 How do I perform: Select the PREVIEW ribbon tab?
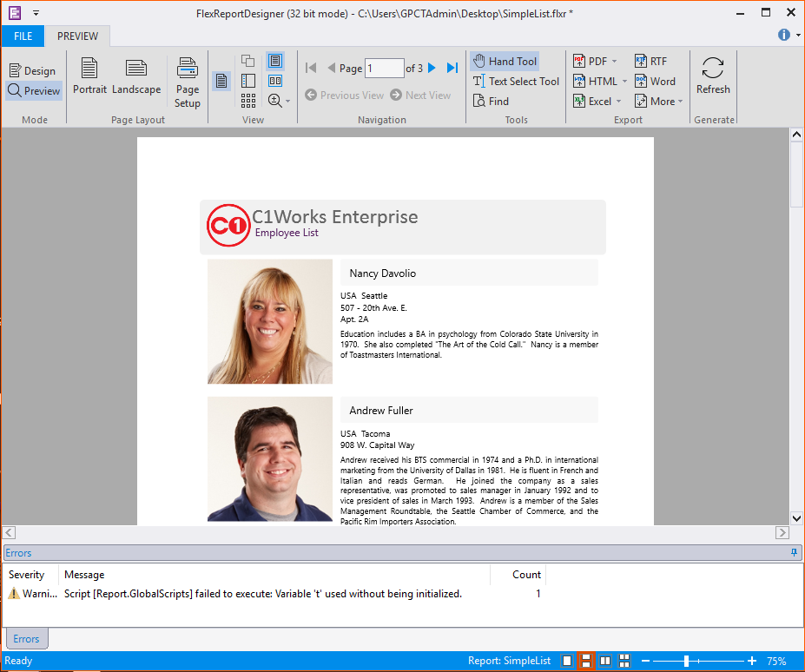pos(77,36)
